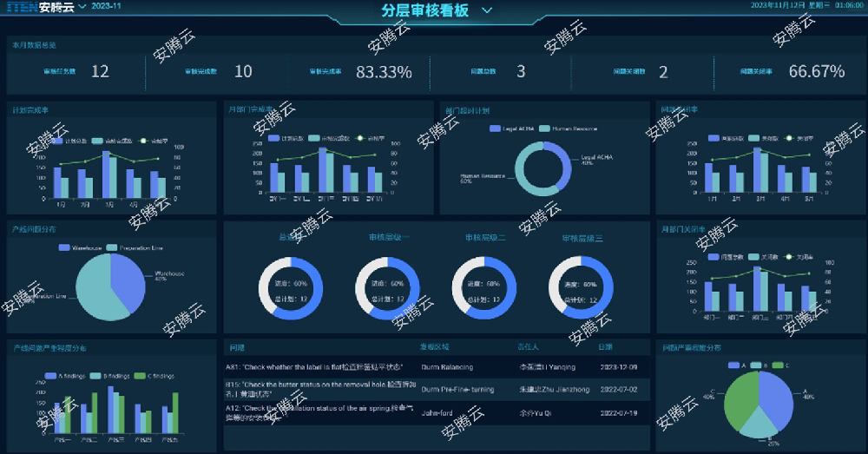Toggle Human Resource legend in department donut chart

(545, 128)
